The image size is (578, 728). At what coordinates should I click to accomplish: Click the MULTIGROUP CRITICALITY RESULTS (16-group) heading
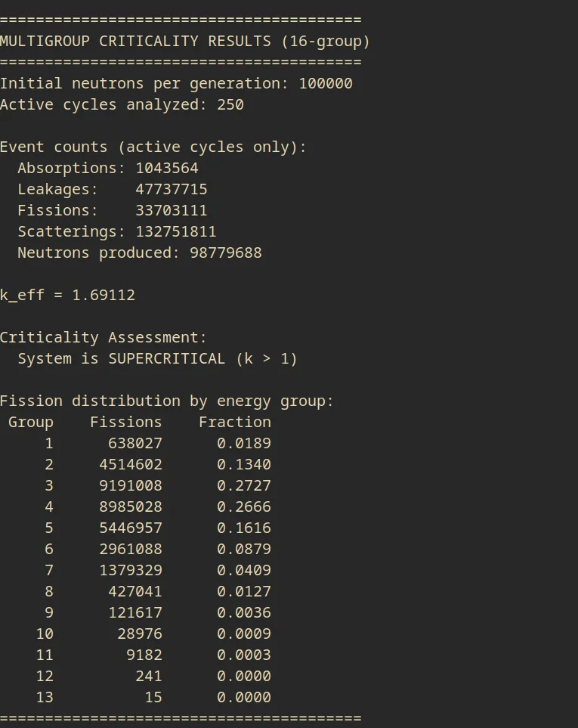point(184,42)
